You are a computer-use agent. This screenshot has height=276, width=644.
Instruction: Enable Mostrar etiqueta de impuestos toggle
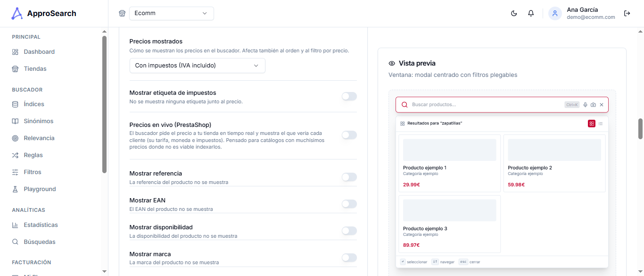click(349, 96)
